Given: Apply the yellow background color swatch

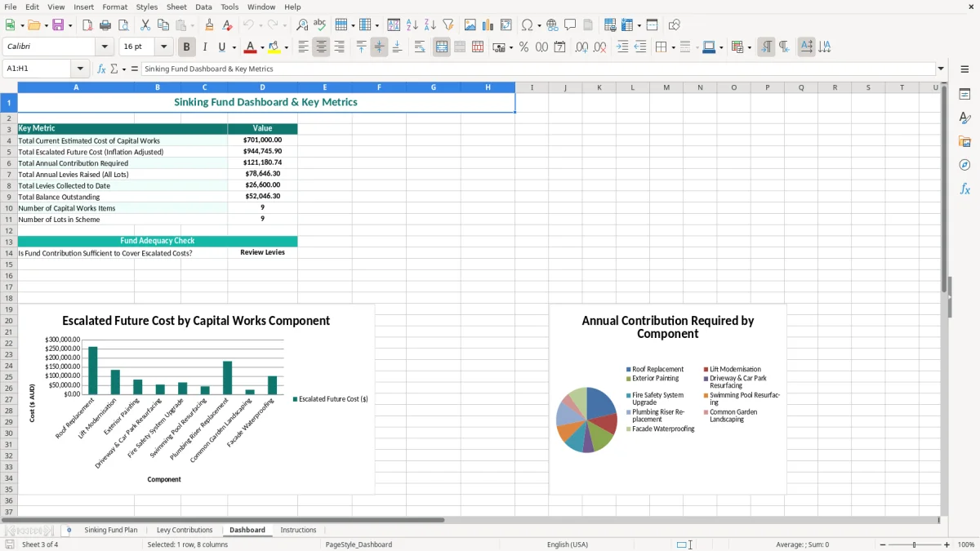Looking at the screenshot, I should (x=274, y=47).
